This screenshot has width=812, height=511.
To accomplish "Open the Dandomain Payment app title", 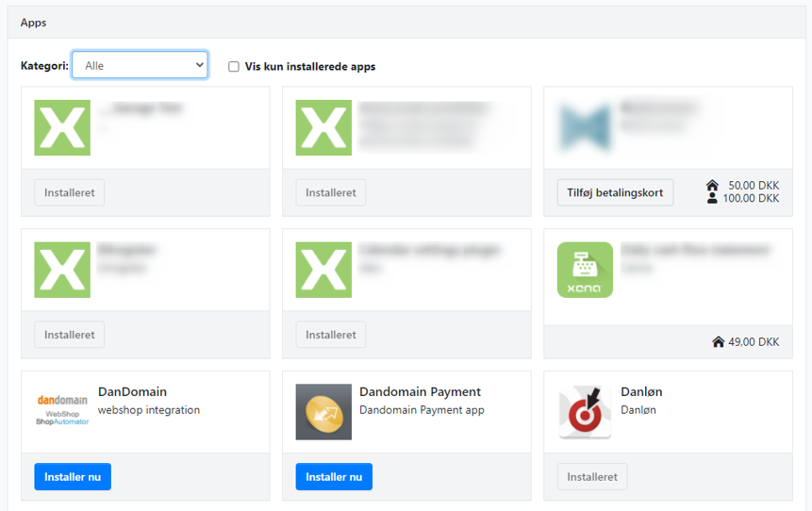I will [x=420, y=392].
